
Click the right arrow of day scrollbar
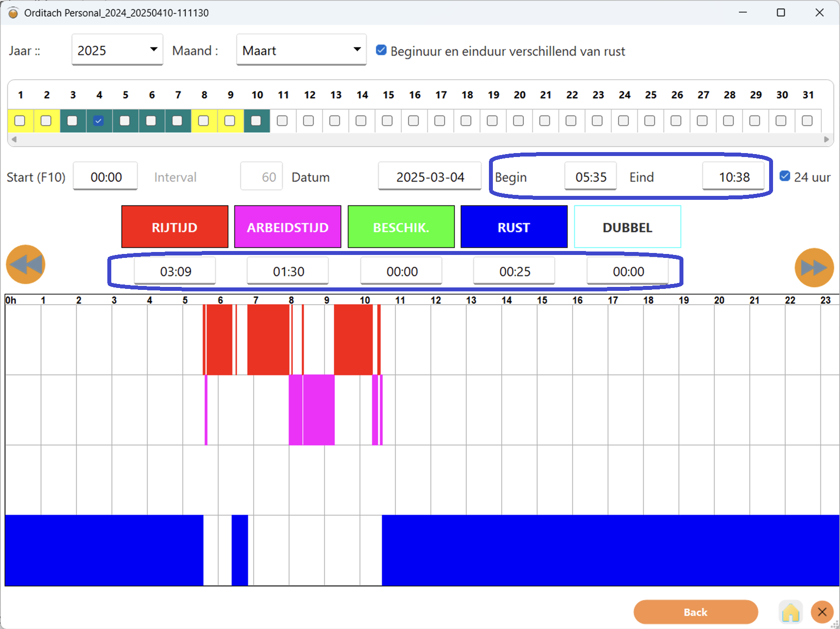pos(826,139)
